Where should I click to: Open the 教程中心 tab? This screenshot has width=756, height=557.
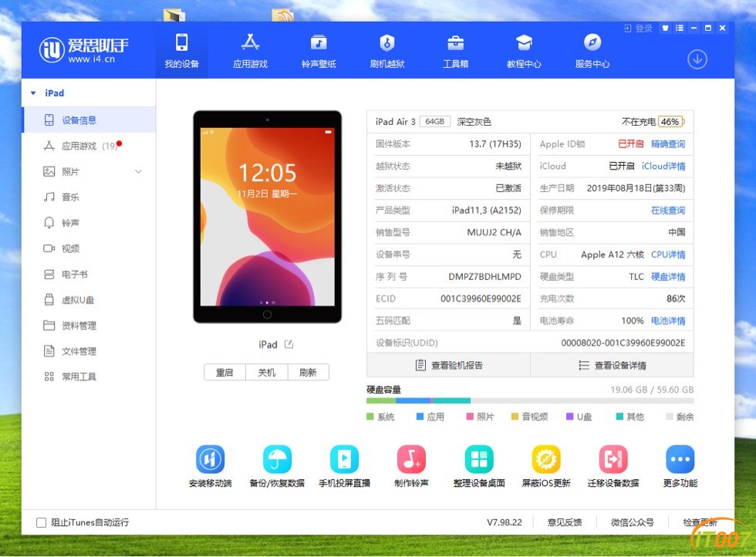coord(524,50)
